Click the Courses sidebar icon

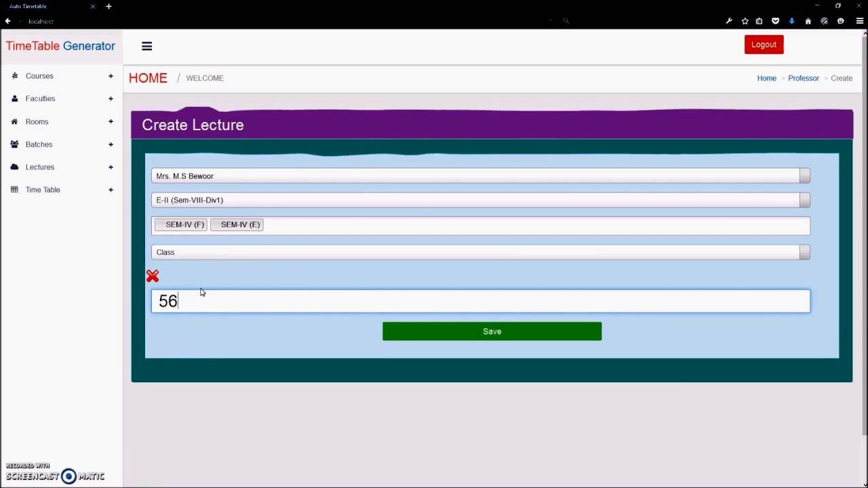pos(15,76)
